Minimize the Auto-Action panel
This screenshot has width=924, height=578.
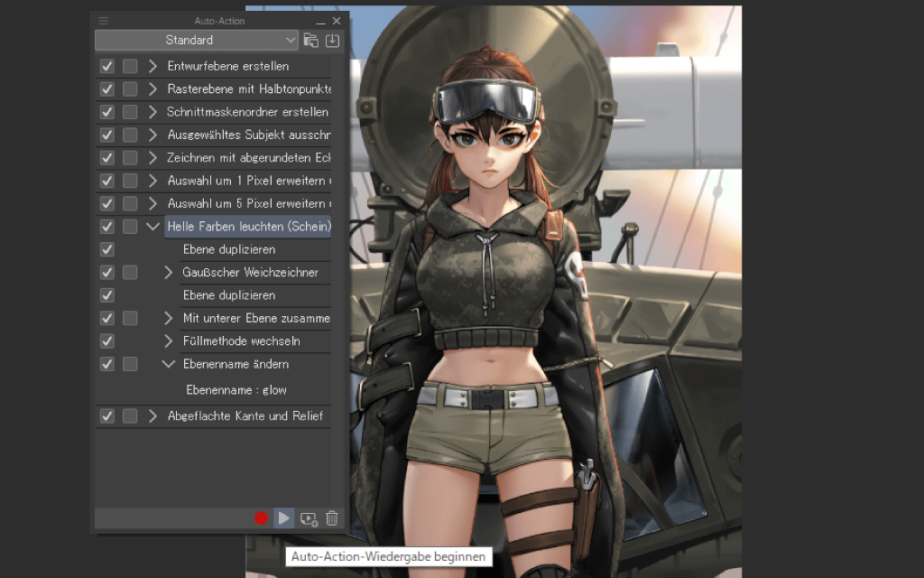coord(320,21)
